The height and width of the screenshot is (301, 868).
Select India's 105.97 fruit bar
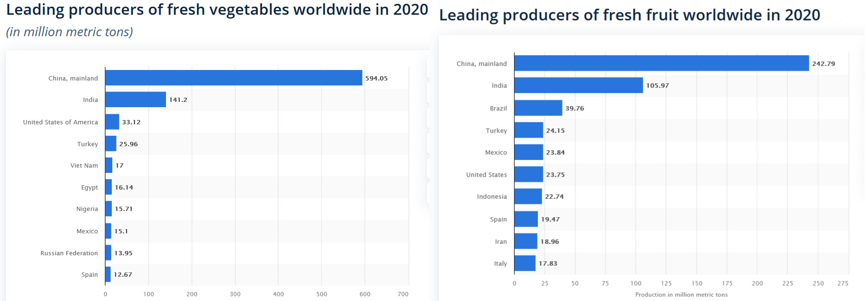pos(578,86)
